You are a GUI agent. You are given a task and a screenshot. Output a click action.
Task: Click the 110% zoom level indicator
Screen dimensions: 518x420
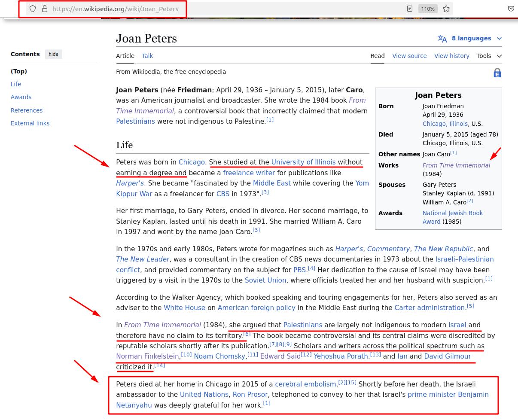pyautogui.click(x=427, y=9)
